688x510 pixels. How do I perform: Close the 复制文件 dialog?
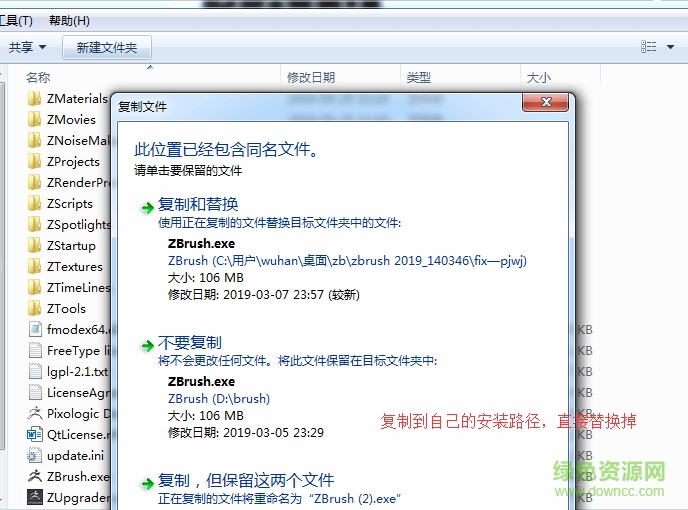tap(545, 102)
